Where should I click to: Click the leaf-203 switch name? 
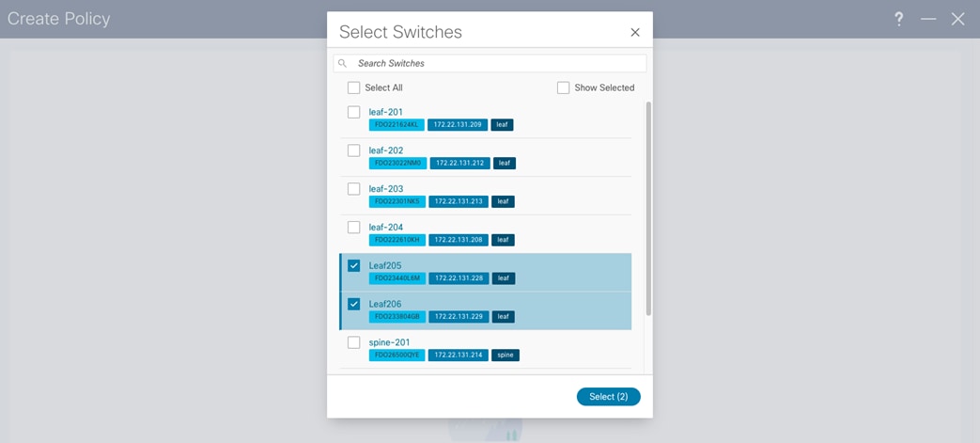pos(386,188)
